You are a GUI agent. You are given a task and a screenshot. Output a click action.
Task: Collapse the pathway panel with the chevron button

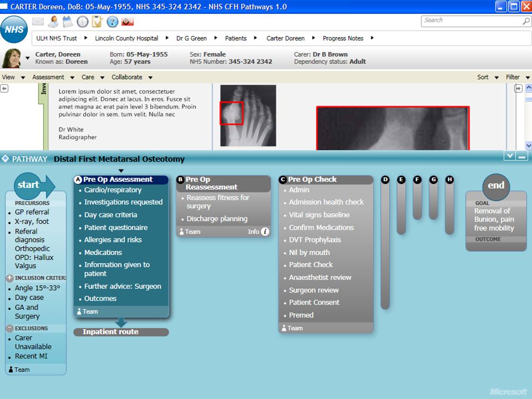click(x=510, y=156)
